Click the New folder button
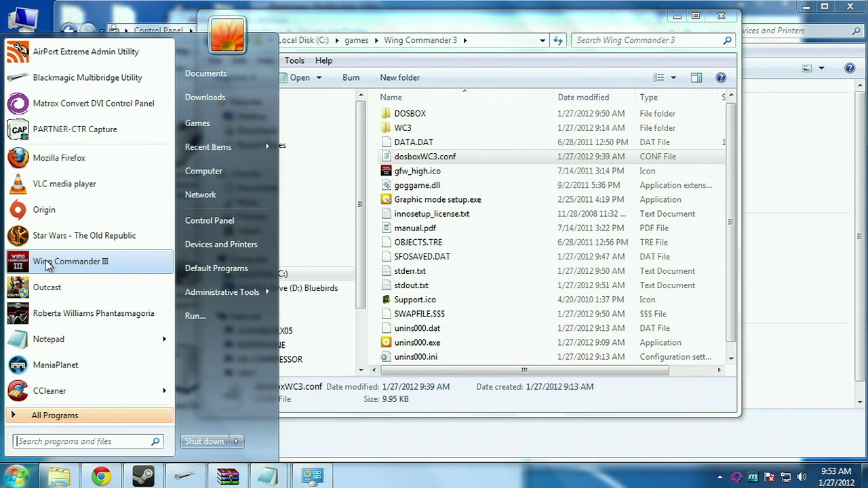The image size is (868, 488). (400, 77)
